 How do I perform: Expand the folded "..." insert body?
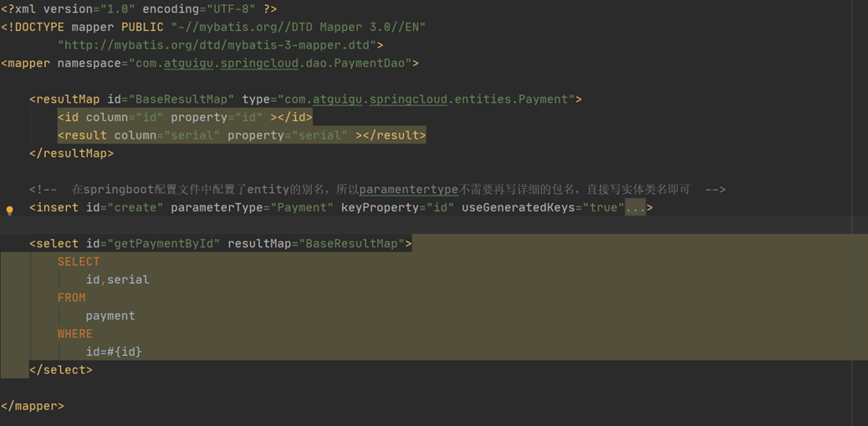click(635, 208)
